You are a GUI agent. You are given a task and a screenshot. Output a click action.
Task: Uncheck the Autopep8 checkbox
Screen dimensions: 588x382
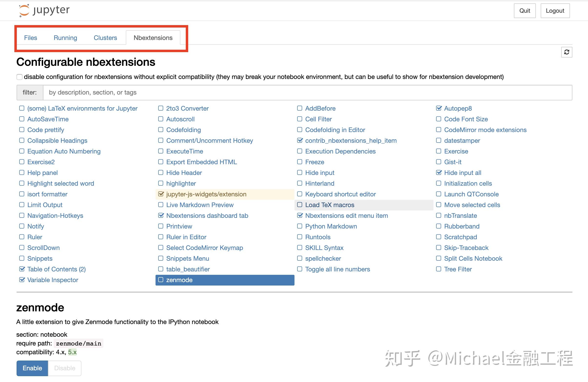(439, 108)
